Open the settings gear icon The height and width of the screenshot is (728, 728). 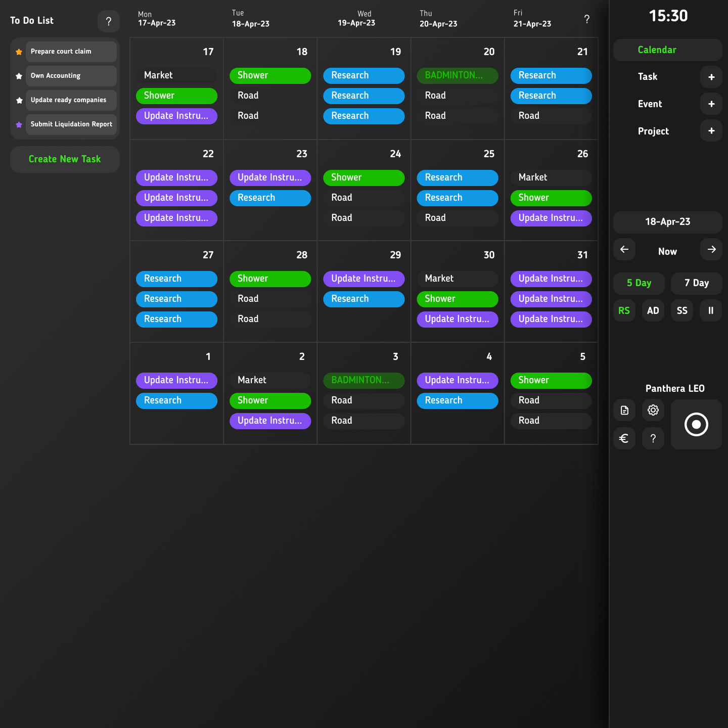coord(653,410)
